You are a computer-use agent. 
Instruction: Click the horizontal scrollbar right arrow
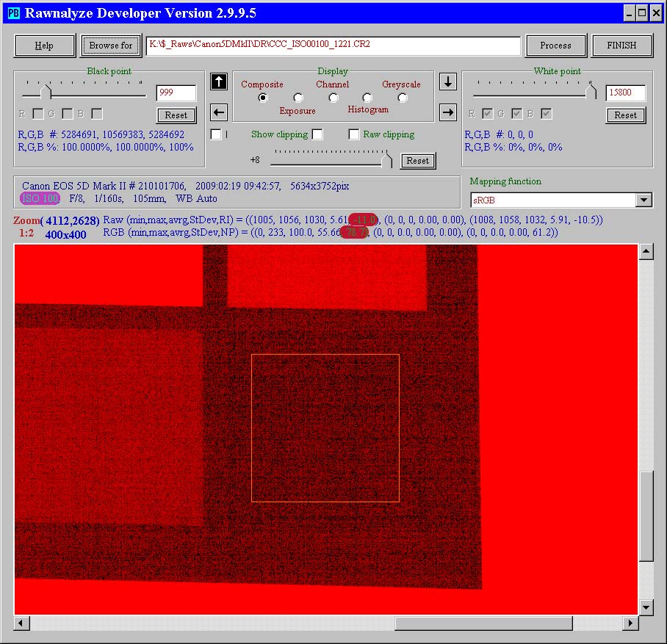coord(630,623)
